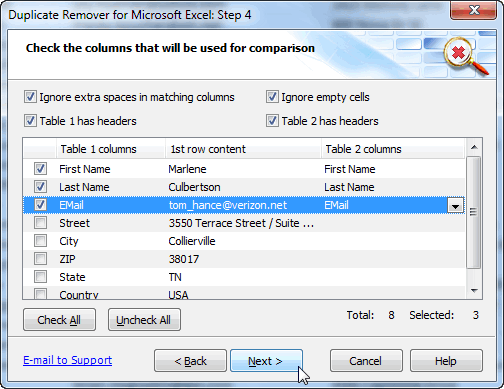Viewport: 504px width, 389px height.
Task: Uncheck Table 1 has headers
Action: [x=30, y=121]
